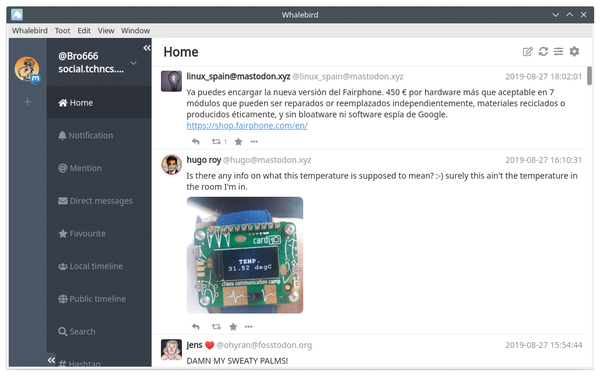Open the Edit menu
This screenshot has height=376, width=600.
click(x=84, y=31)
